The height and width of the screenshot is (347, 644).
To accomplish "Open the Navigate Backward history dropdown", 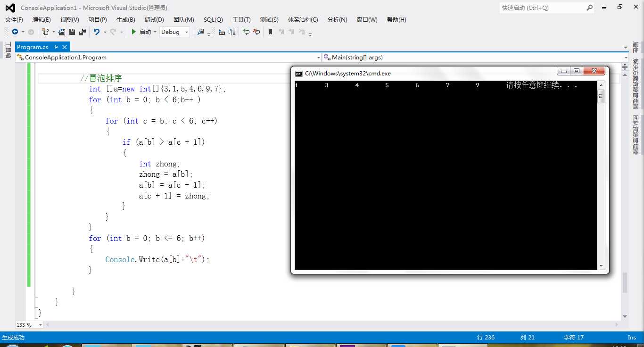I will 22,32.
